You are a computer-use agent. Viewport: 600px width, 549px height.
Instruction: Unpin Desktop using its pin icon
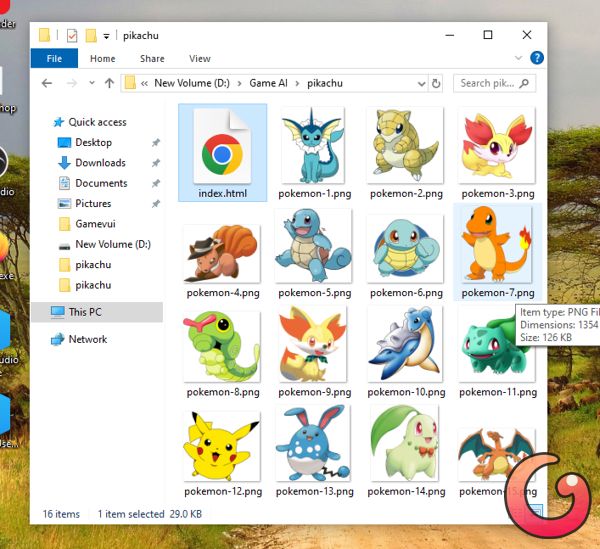155,143
